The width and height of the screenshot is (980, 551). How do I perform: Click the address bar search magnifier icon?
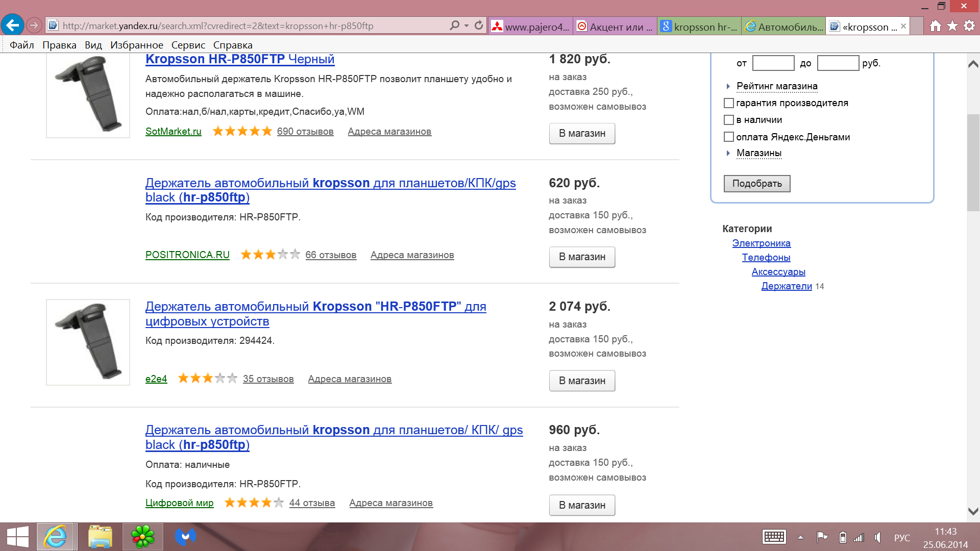click(454, 26)
